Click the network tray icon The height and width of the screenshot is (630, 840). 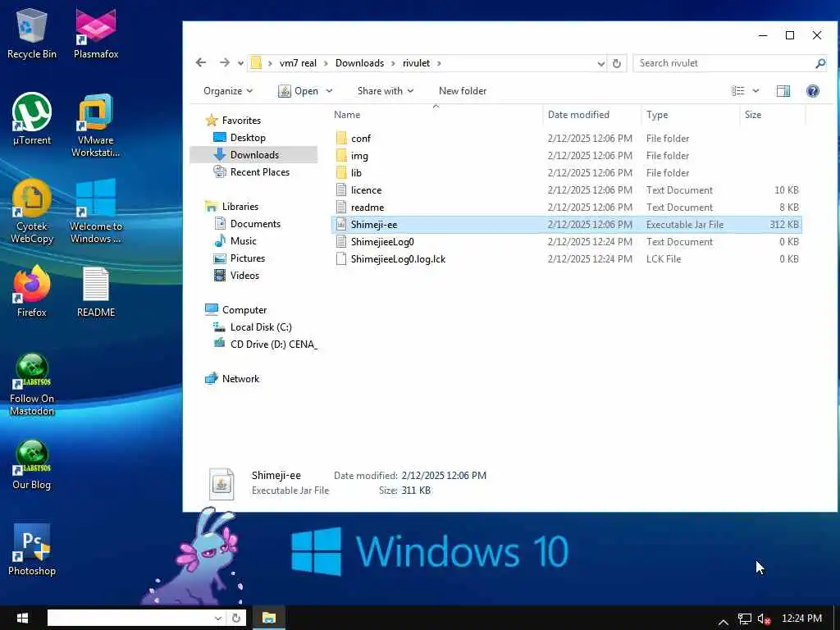pyautogui.click(x=745, y=619)
